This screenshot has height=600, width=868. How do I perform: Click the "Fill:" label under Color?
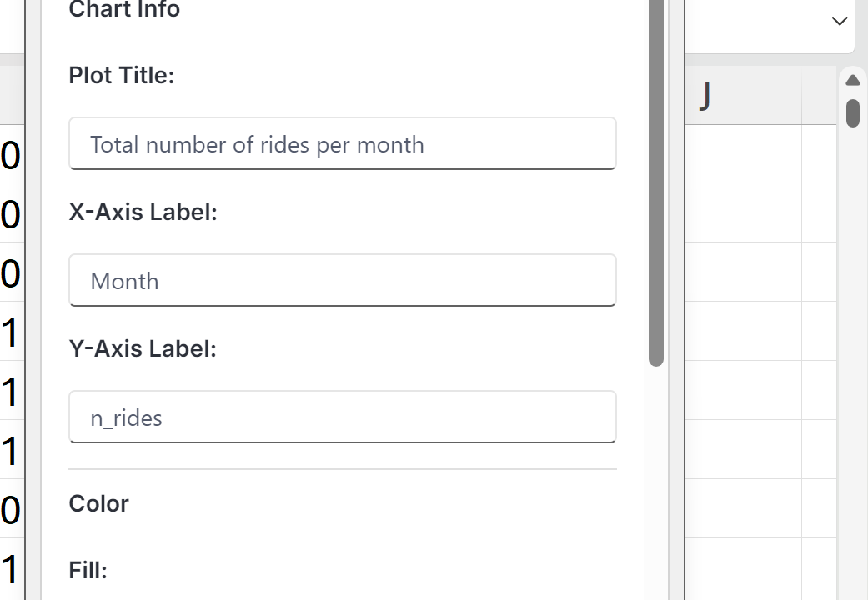click(x=88, y=570)
